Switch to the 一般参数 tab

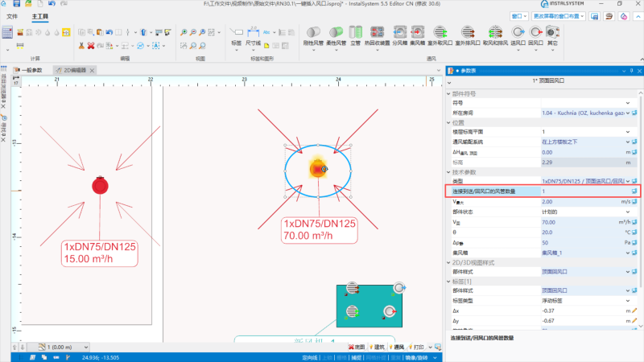tap(28, 70)
